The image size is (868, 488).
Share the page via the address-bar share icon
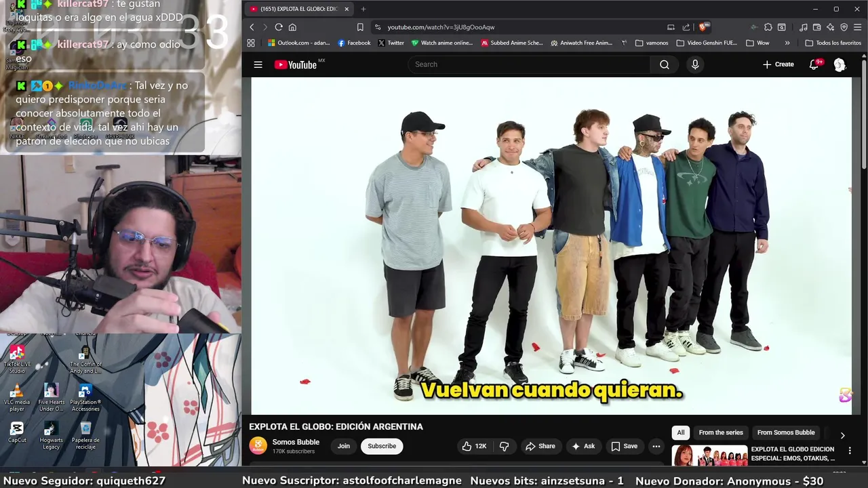click(x=686, y=27)
